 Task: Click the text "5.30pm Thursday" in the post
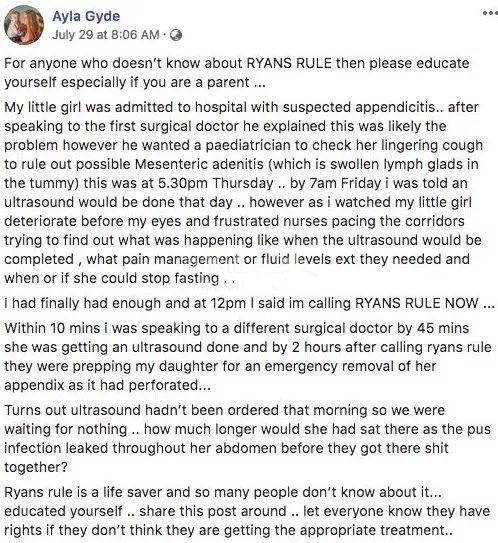click(215, 183)
